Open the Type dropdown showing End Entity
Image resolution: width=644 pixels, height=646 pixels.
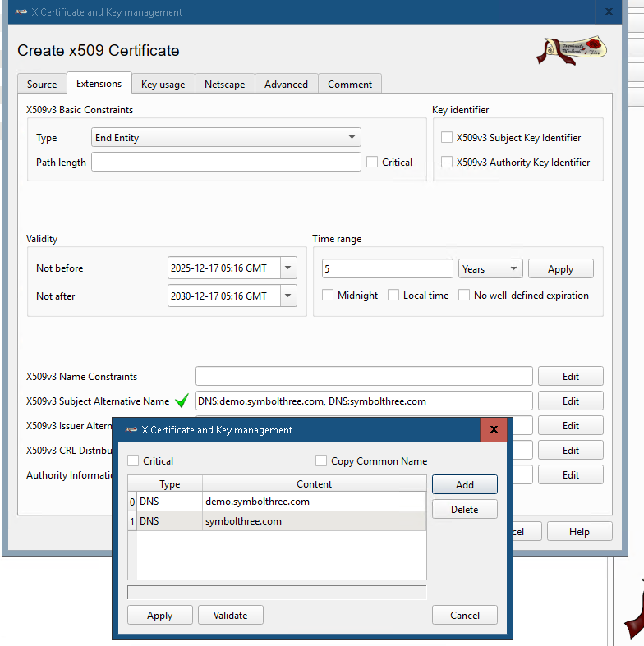click(x=226, y=137)
